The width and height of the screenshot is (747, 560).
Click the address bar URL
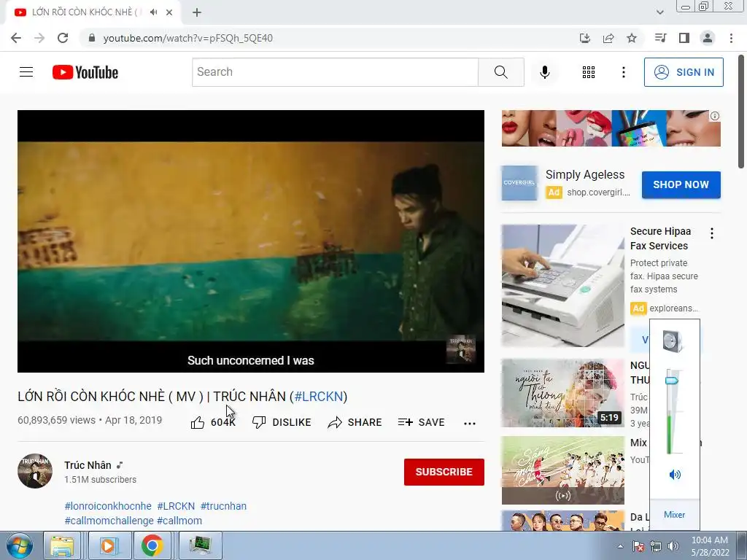coord(187,38)
